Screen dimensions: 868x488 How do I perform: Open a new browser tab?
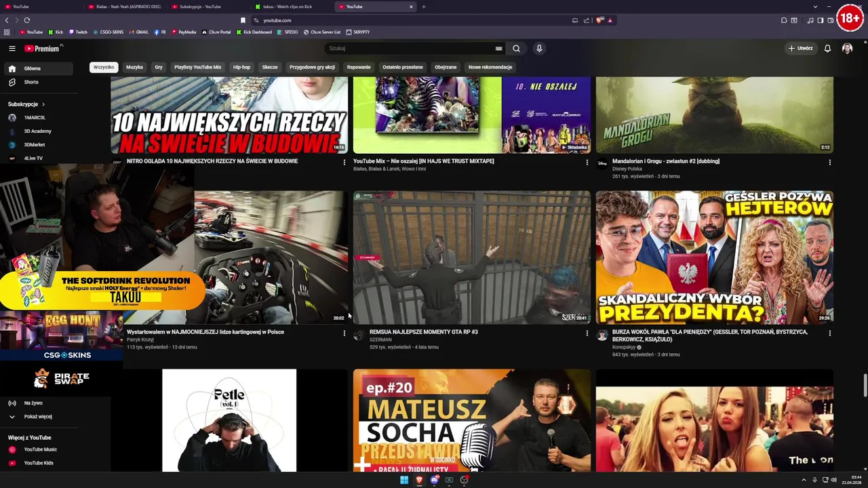[x=424, y=7]
